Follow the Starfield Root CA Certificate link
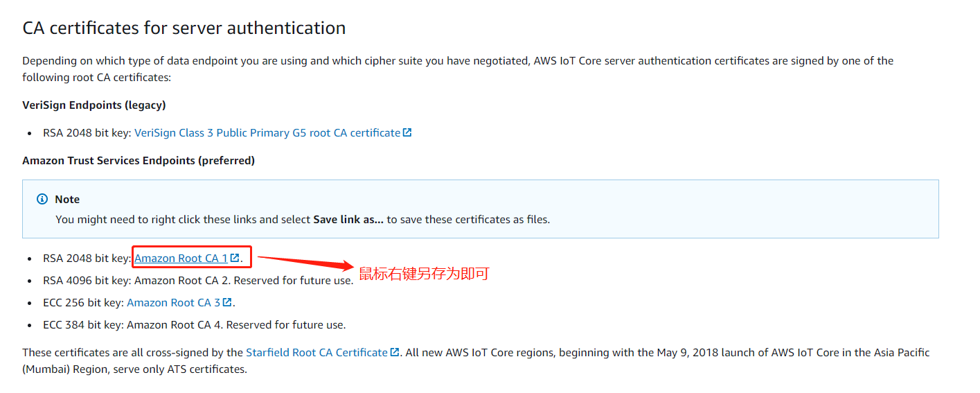Screen dimensions: 980x393 pos(317,352)
